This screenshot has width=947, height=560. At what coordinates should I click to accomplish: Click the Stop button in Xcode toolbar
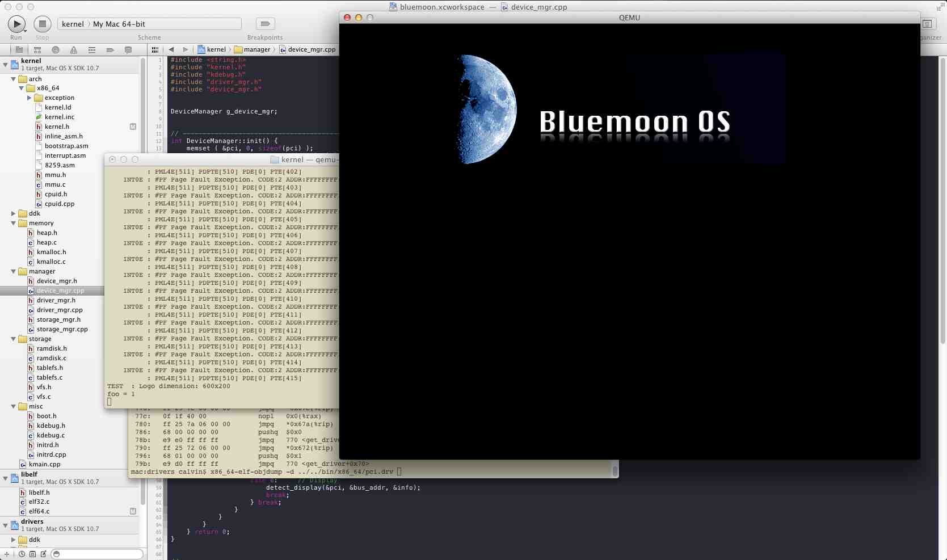coord(42,24)
